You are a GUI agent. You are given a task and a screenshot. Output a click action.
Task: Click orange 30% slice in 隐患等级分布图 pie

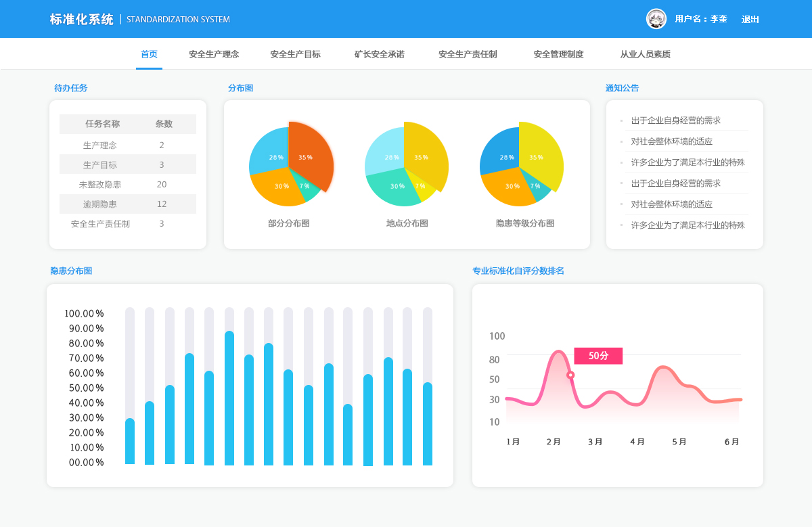tap(508, 187)
